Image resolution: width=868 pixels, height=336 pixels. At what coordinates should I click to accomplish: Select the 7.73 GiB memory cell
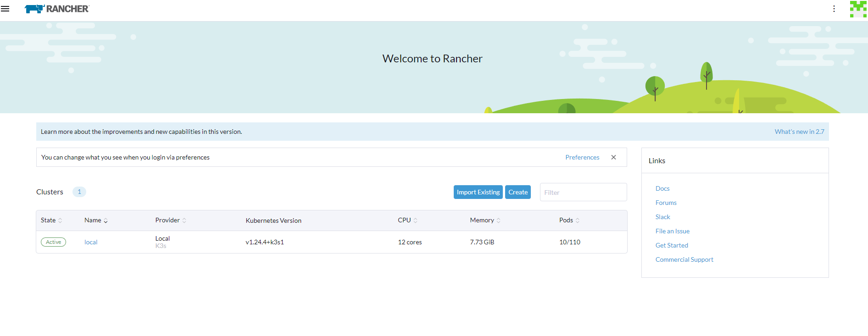(482, 242)
